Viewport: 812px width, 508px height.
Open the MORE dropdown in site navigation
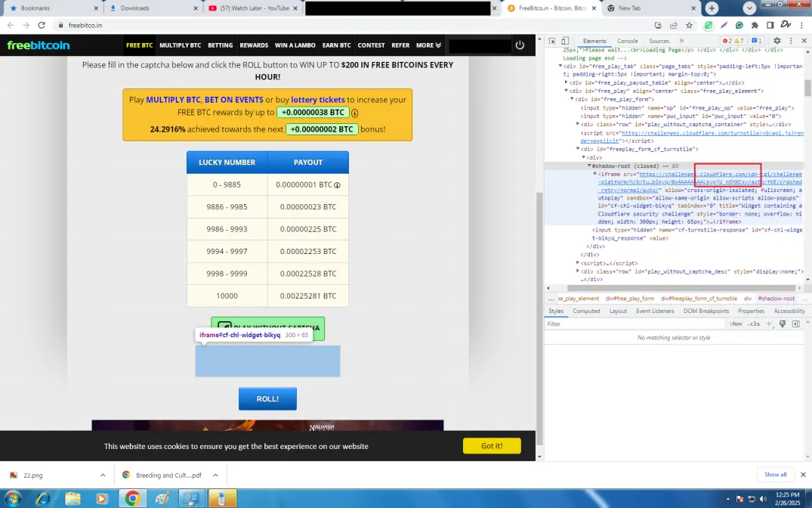click(428, 45)
